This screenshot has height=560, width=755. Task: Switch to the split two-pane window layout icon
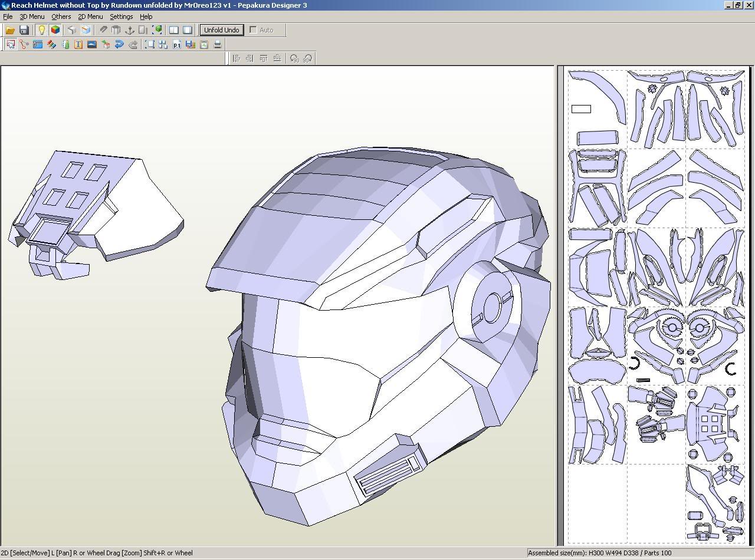click(x=174, y=30)
